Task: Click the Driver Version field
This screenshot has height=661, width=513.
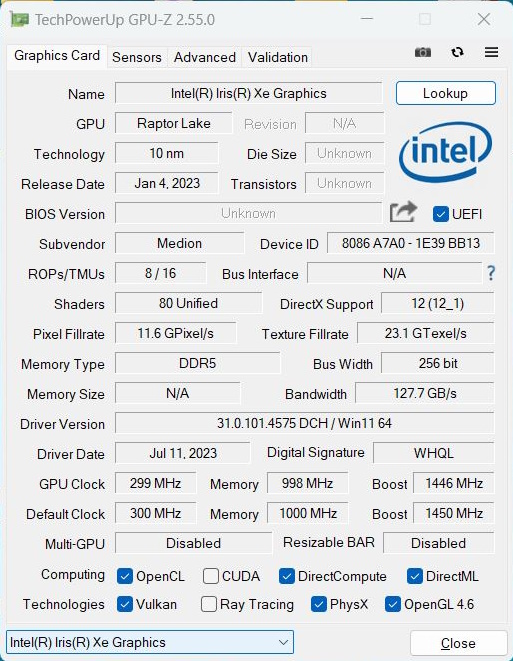Action: click(x=304, y=423)
